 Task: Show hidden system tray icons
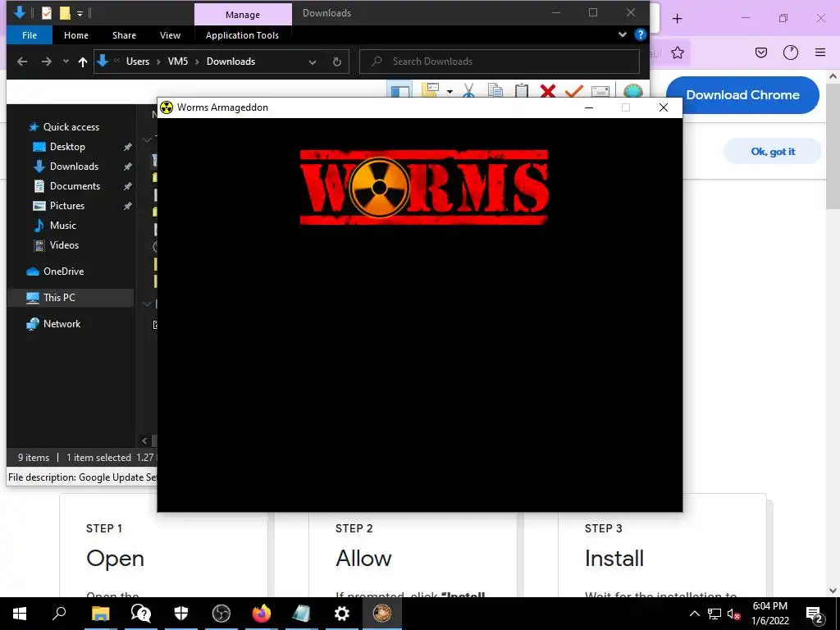[694, 614]
